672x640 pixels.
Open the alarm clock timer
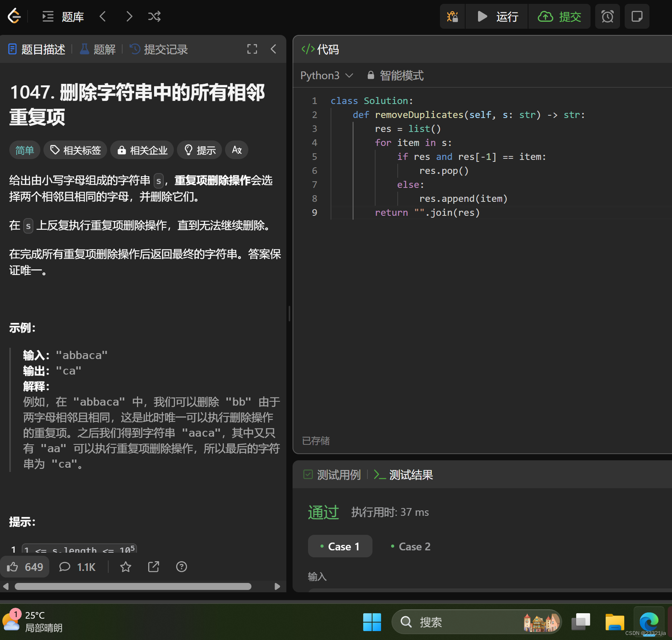(x=608, y=17)
